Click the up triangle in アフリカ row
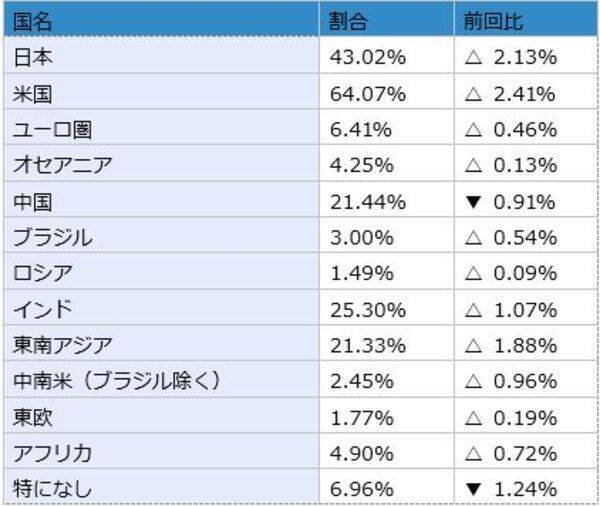The height and width of the screenshot is (506, 600). [473, 454]
